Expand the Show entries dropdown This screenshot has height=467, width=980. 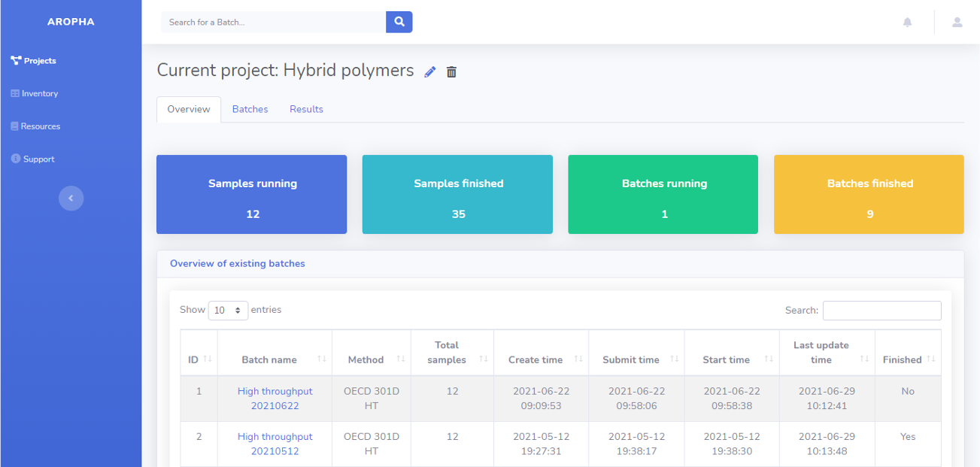tap(228, 310)
